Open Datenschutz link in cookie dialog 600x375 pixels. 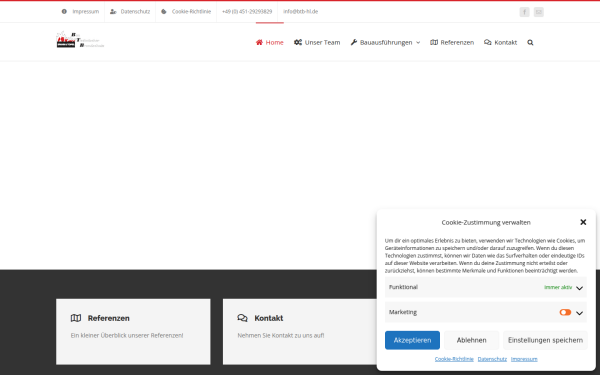coord(492,359)
